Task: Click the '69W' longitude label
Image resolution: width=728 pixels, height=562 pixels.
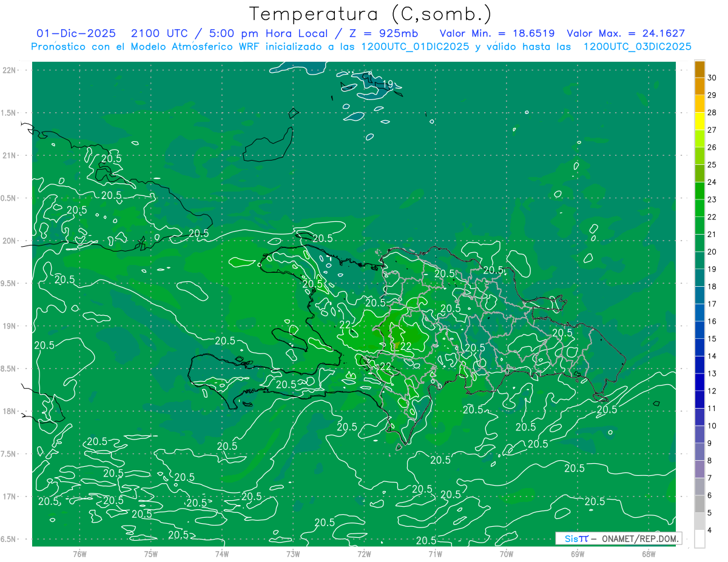Action: (x=578, y=554)
